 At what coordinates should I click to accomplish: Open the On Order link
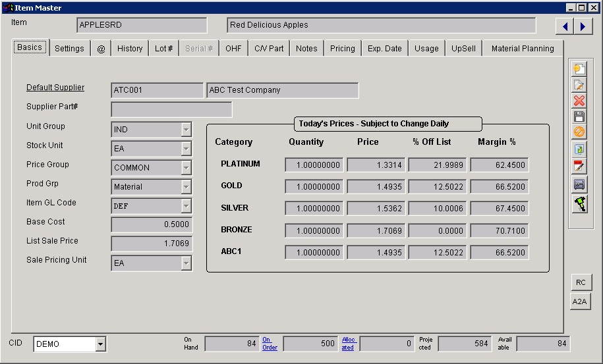click(270, 344)
